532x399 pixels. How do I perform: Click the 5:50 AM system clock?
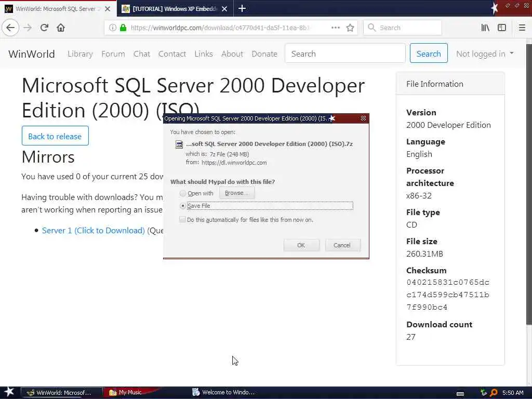(x=513, y=393)
